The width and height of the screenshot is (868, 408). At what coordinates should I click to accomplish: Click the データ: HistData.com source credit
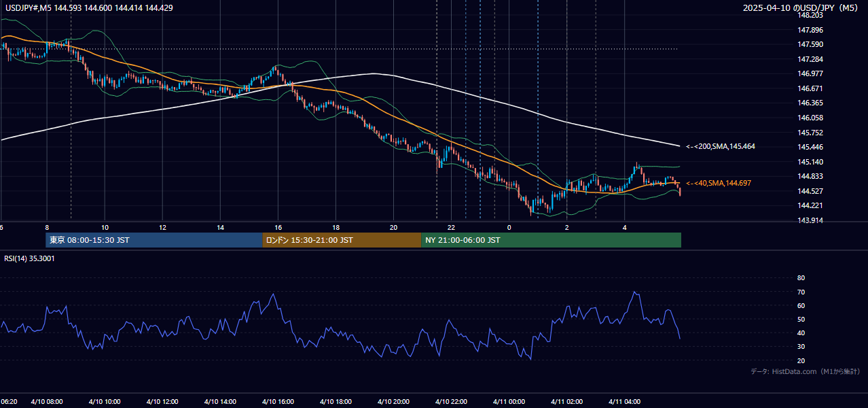(x=806, y=372)
